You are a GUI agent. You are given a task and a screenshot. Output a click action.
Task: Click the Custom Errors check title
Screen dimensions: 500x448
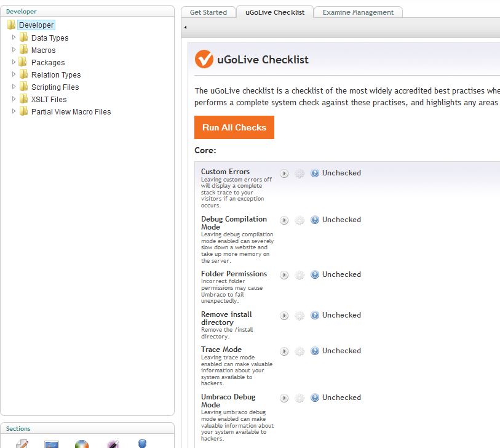point(225,172)
